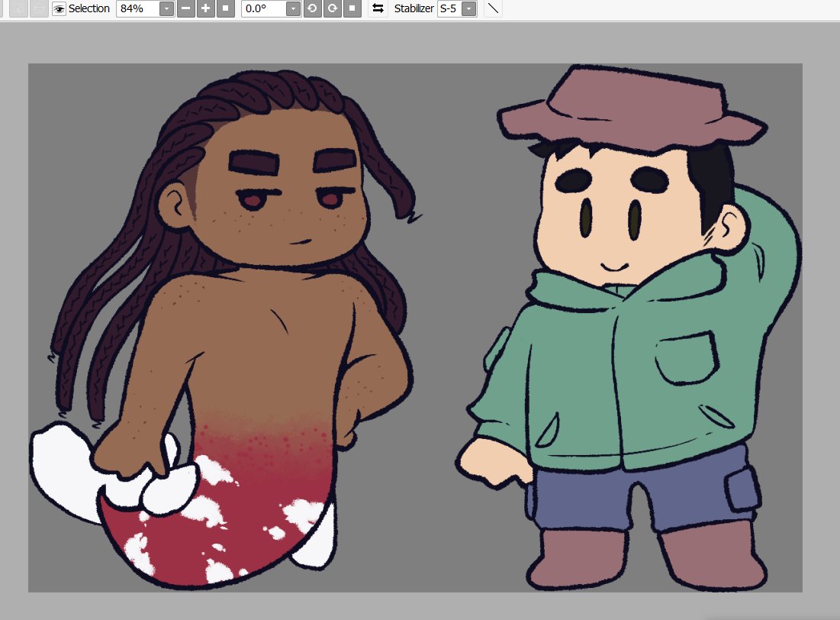Rotate the canvas clockwise
The height and width of the screenshot is (620, 840).
coord(332,8)
